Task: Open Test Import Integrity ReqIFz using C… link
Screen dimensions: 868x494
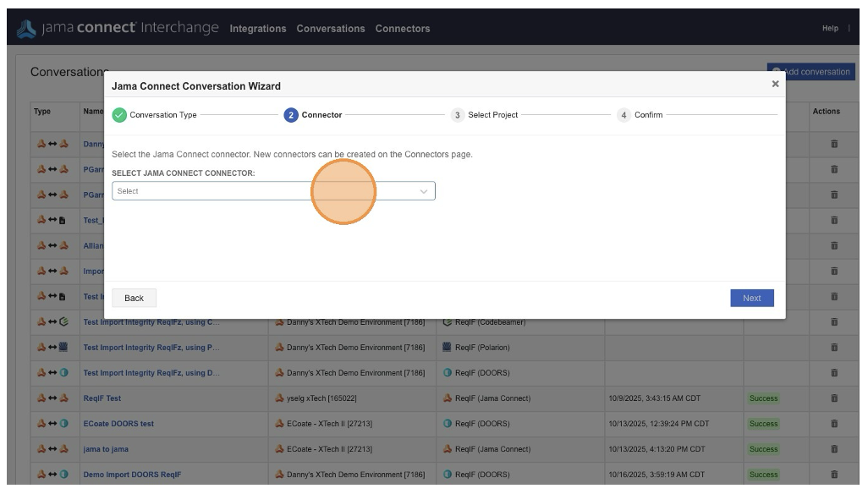Action: pos(151,322)
